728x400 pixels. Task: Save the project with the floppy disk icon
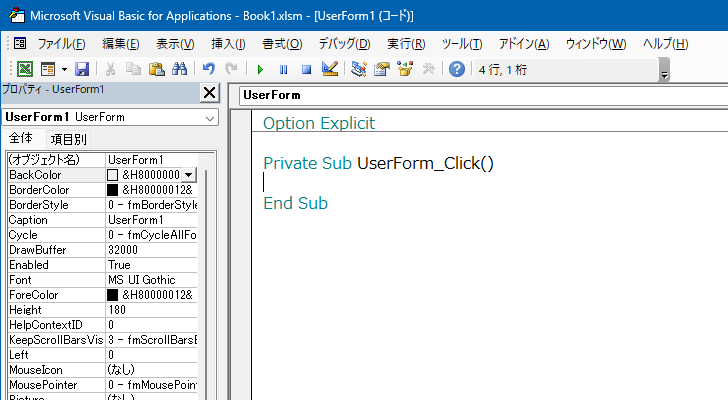pyautogui.click(x=82, y=70)
